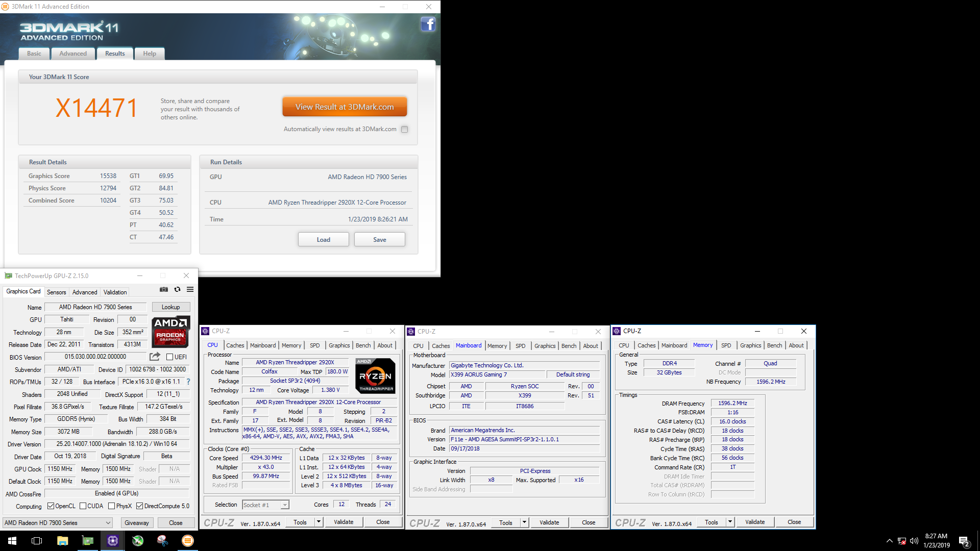Click Validate in first CPU-Z window
The height and width of the screenshot is (551, 980).
(344, 522)
